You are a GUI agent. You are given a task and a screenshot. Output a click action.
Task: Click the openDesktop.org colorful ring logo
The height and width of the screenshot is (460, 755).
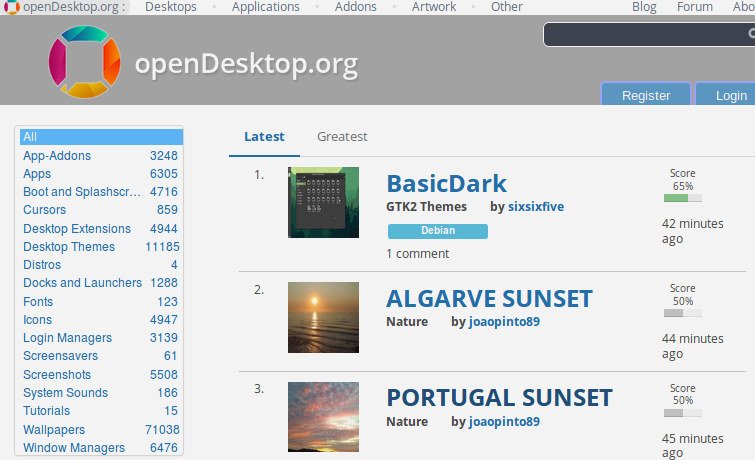(85, 62)
